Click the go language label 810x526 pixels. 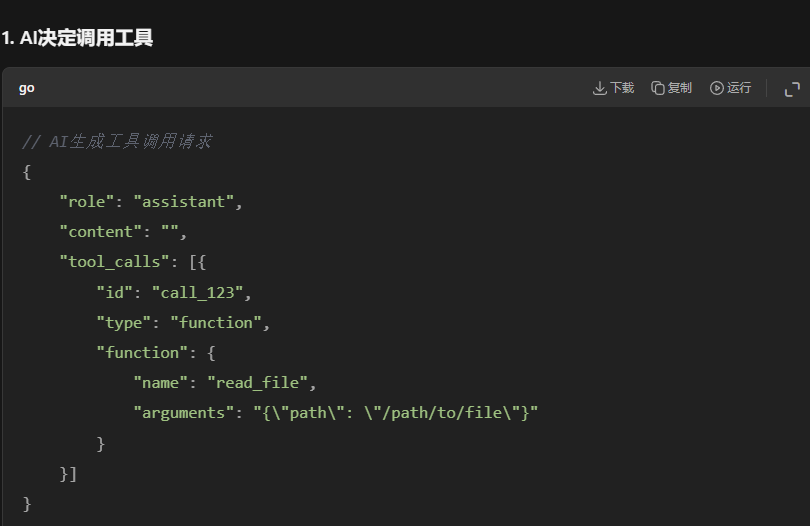(26, 88)
